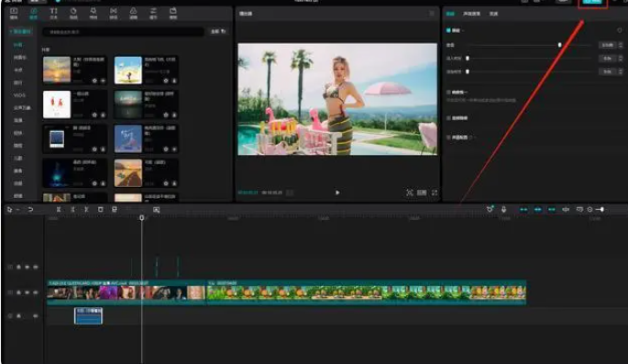Click the volume slider handle
This screenshot has width=628, height=364.
[559, 45]
